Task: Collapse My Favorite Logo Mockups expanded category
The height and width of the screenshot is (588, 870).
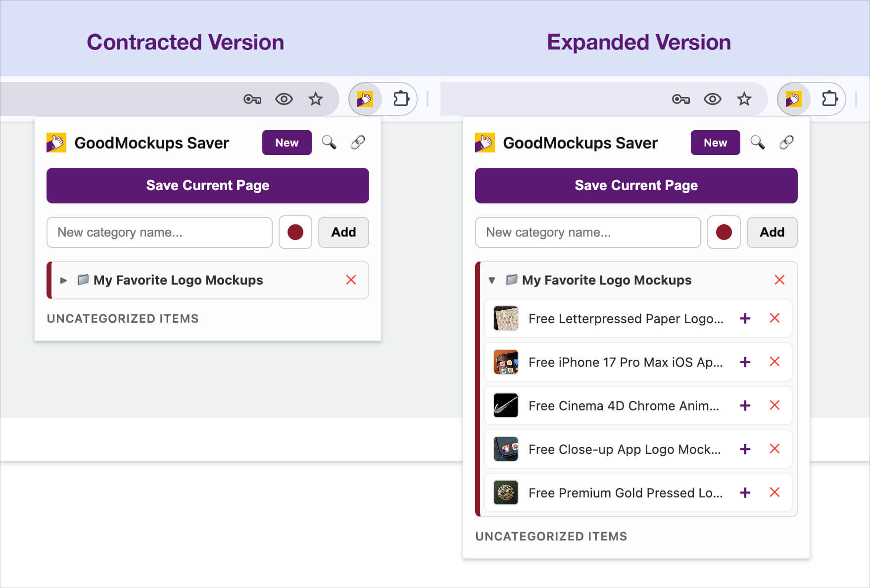Action: click(x=492, y=280)
